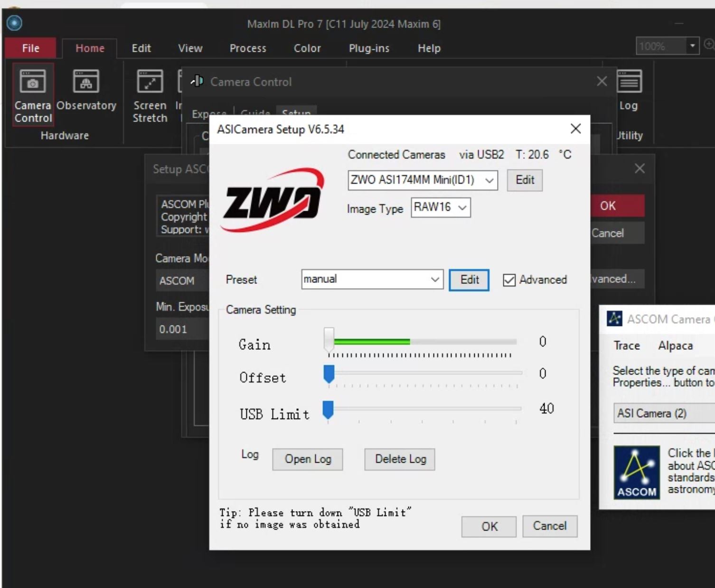Click the USB Limit slider handle
The height and width of the screenshot is (588, 715).
point(328,410)
